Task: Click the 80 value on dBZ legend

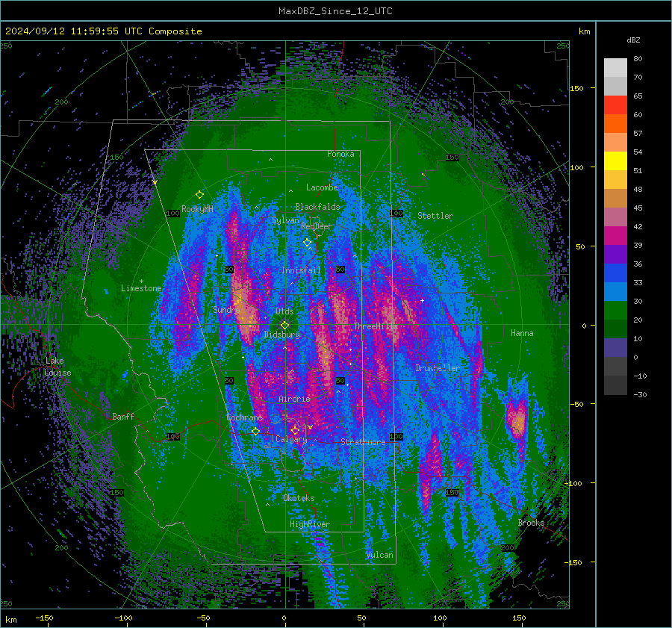Action: point(638,59)
